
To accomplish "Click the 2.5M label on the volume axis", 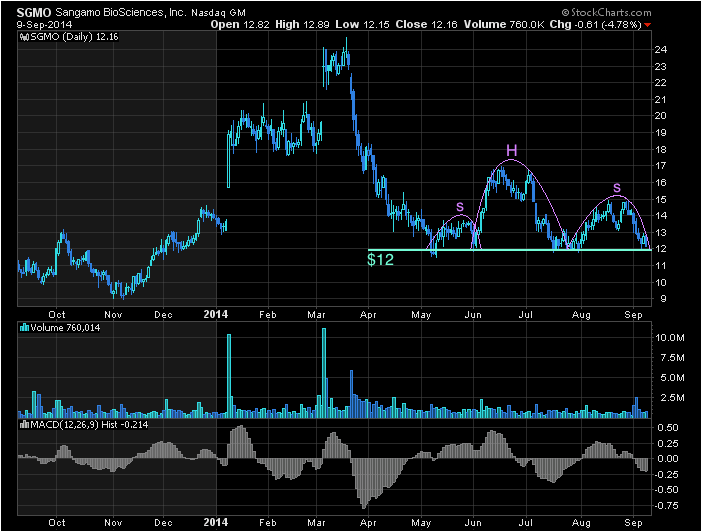I will click(672, 398).
